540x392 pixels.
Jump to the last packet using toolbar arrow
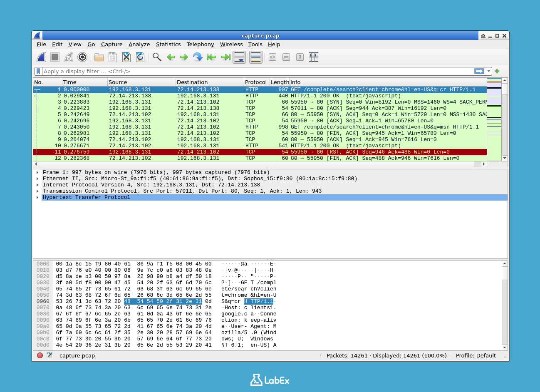[x=225, y=57]
